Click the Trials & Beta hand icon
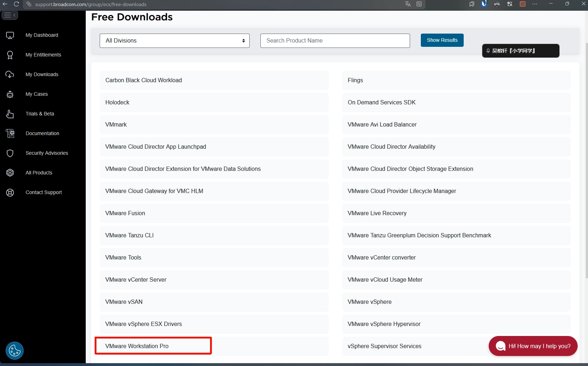The width and height of the screenshot is (588, 366). 10,114
